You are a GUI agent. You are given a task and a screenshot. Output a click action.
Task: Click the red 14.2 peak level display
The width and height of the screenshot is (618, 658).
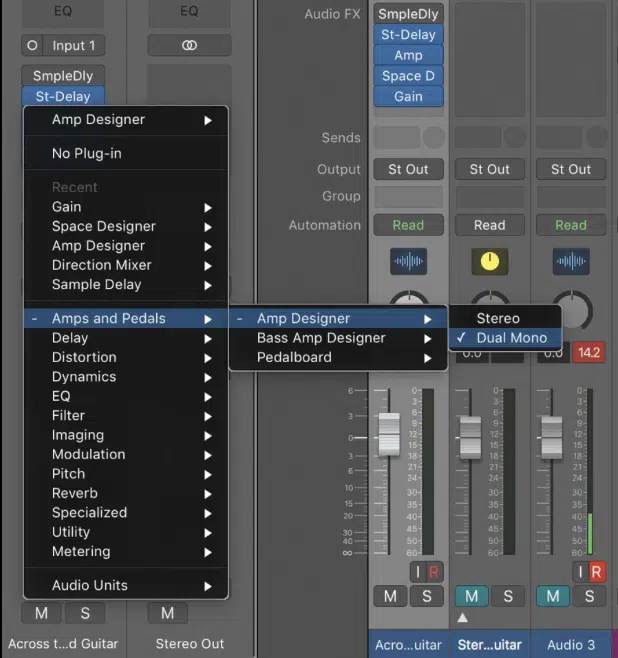click(x=589, y=352)
